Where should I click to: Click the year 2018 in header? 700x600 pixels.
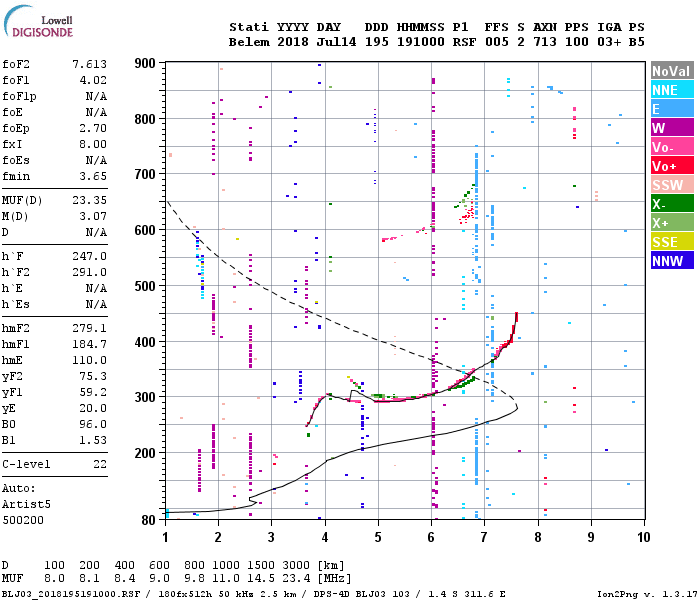[292, 42]
